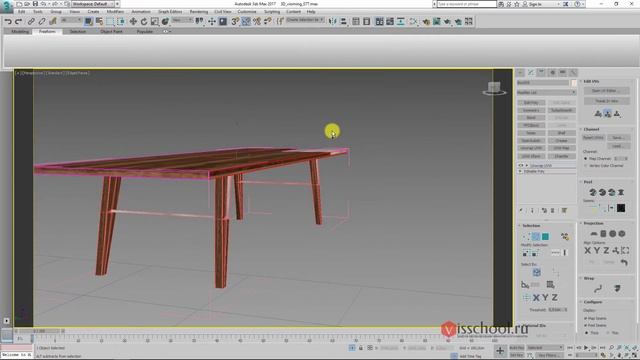Open the Modifier List dropdown

coord(547,93)
